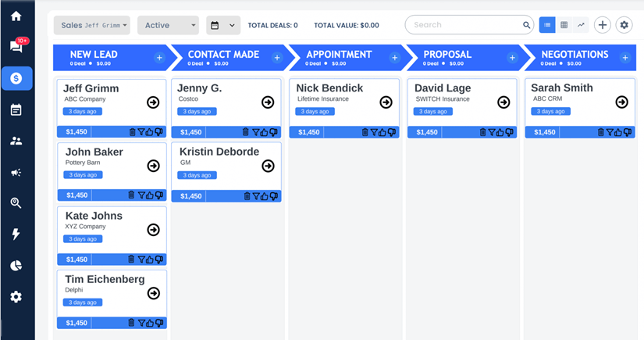Click the filter icon on David Lage card
Viewport: 644px width, 340px height.
click(492, 132)
